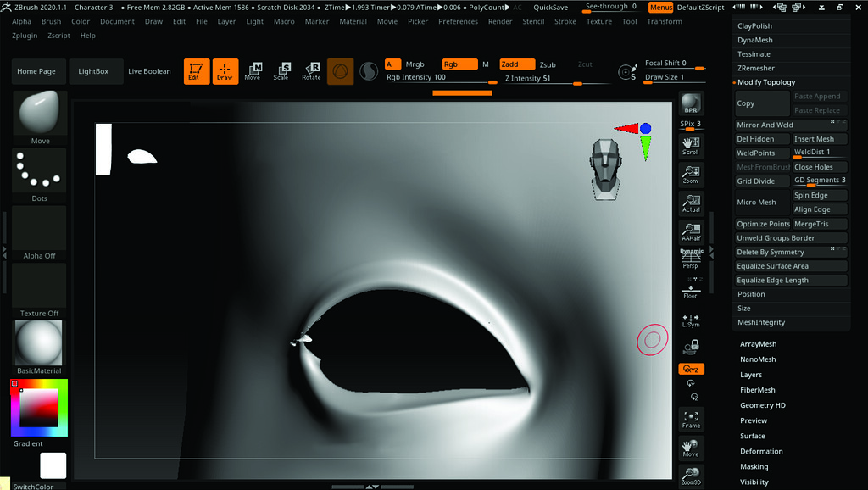Click the Scale mode icon
This screenshot has height=490, width=868.
click(x=284, y=71)
